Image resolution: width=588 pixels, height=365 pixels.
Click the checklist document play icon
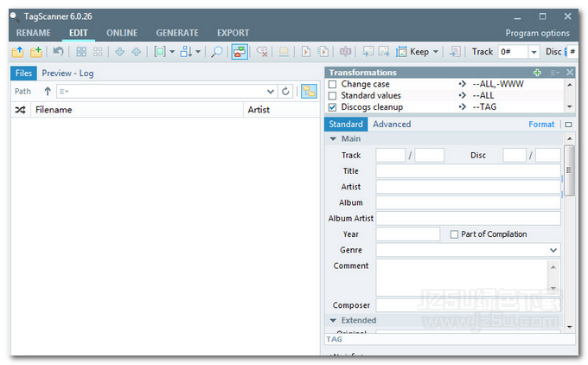(x=323, y=52)
